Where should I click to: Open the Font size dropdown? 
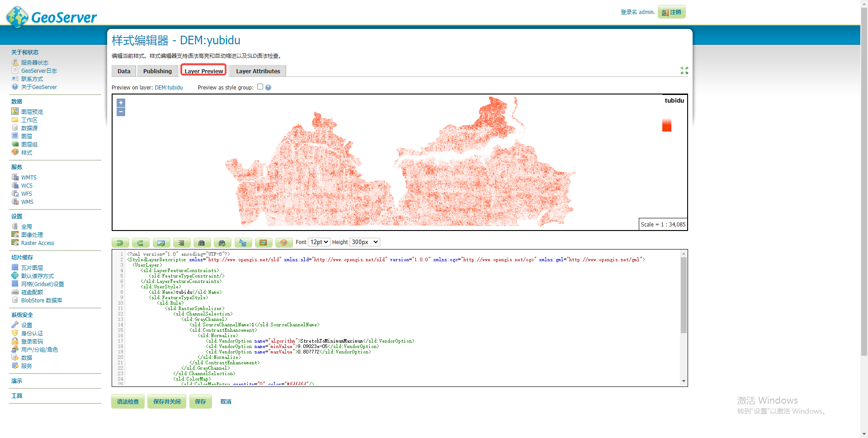[319, 242]
